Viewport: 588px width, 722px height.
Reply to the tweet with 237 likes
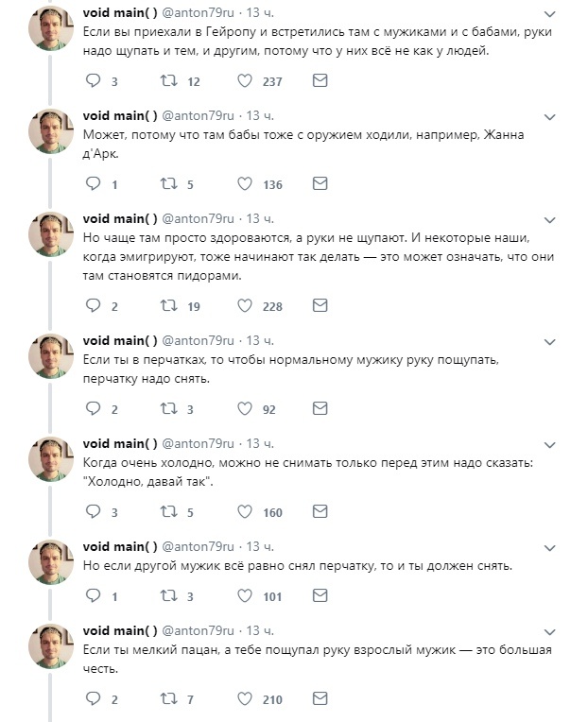pos(93,81)
